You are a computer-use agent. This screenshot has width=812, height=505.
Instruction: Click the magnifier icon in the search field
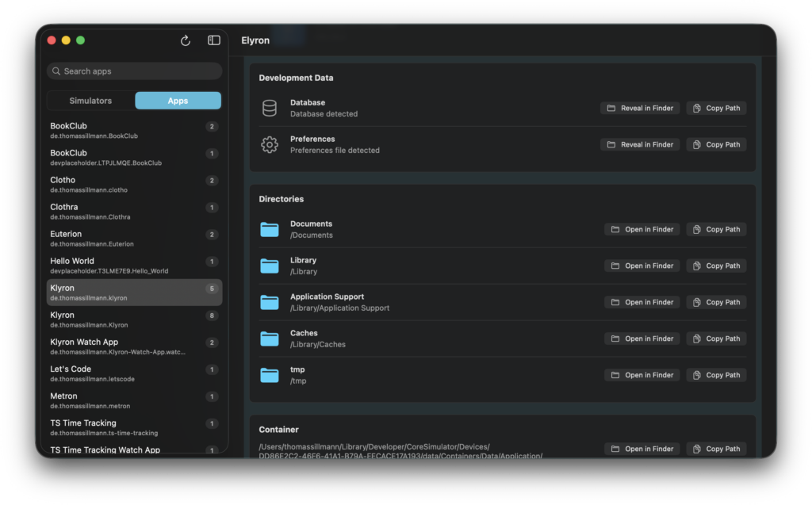[56, 71]
